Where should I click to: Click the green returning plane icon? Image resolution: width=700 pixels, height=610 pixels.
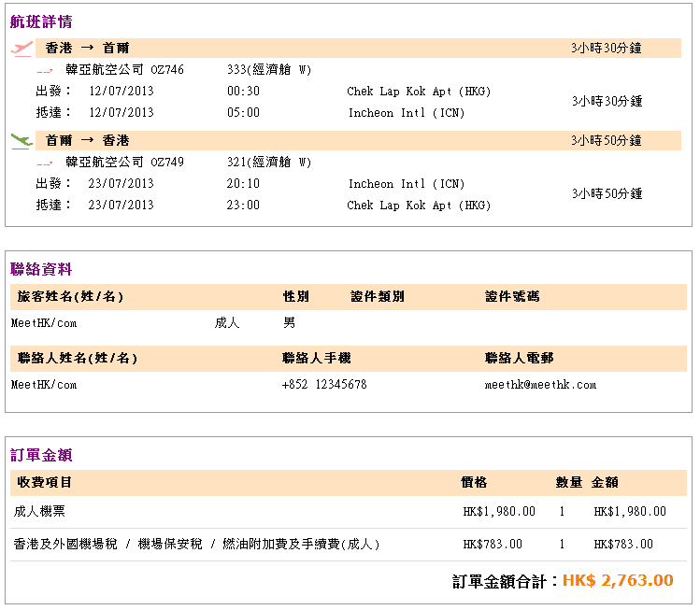coord(21,141)
